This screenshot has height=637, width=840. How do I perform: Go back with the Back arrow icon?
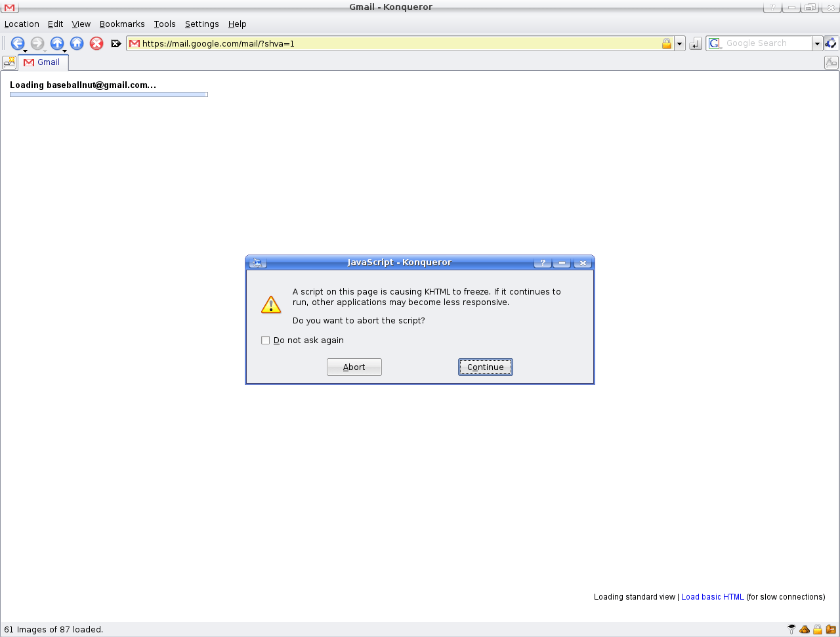point(17,43)
